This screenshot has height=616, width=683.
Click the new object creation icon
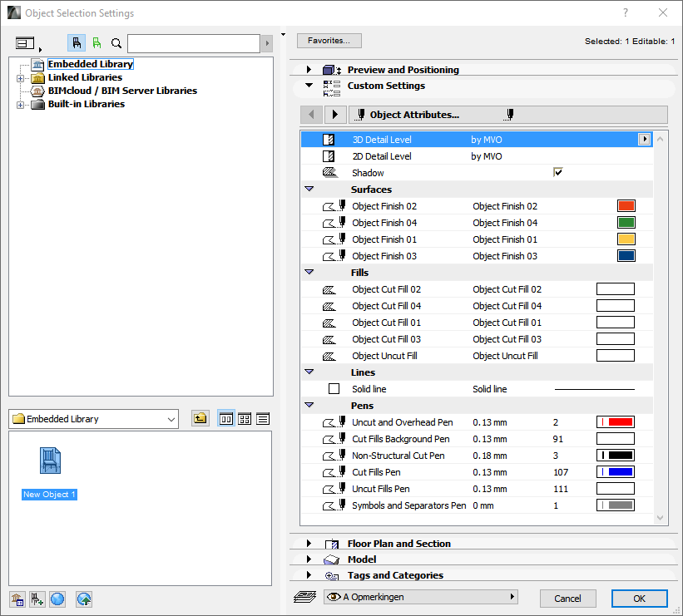[37, 599]
